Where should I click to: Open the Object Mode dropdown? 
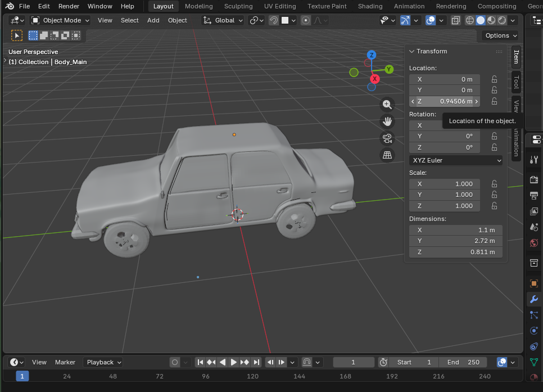pyautogui.click(x=60, y=20)
